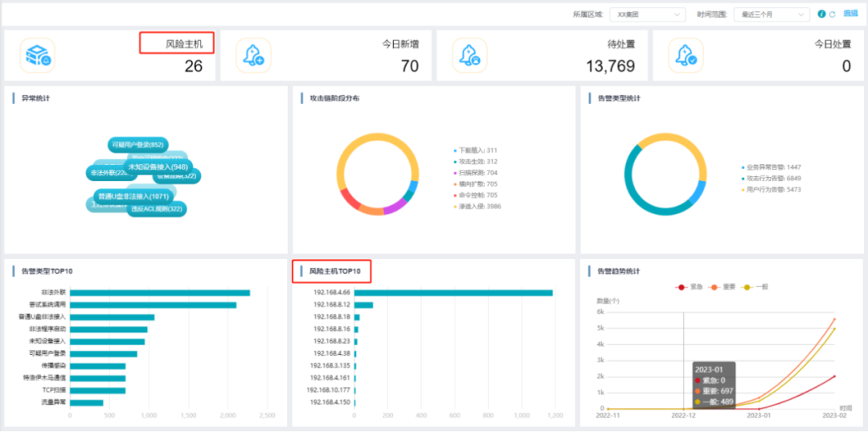Select the 未知设备接入(948) bubble

pos(158,167)
